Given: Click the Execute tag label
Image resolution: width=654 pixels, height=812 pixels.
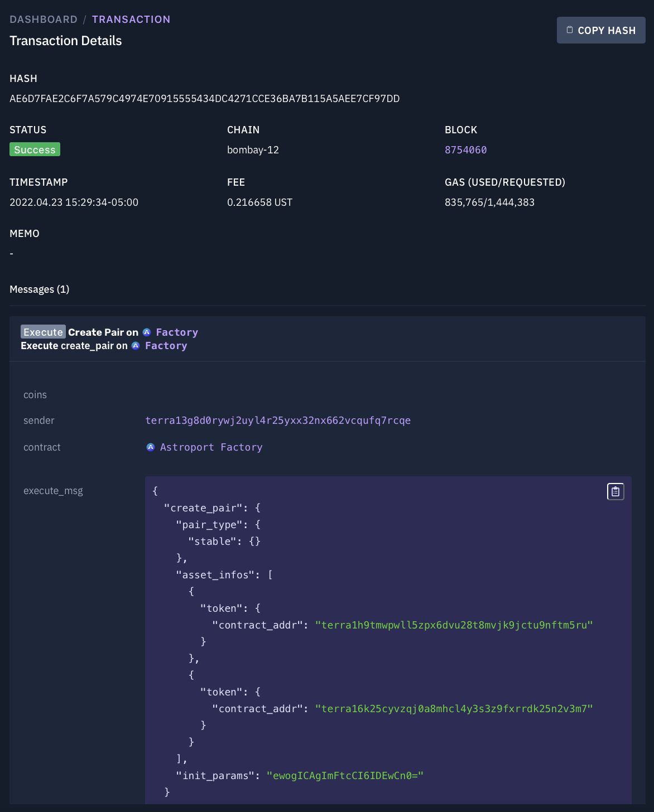Looking at the screenshot, I should [43, 332].
